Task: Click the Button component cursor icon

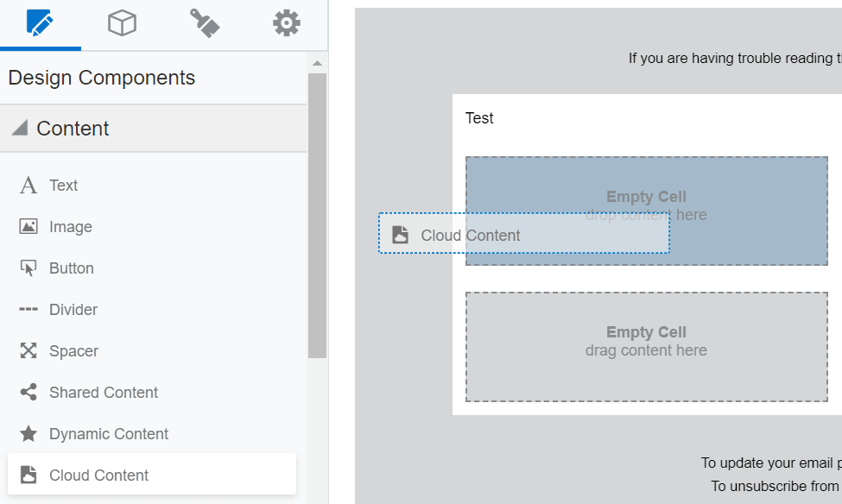Action: 28,268
